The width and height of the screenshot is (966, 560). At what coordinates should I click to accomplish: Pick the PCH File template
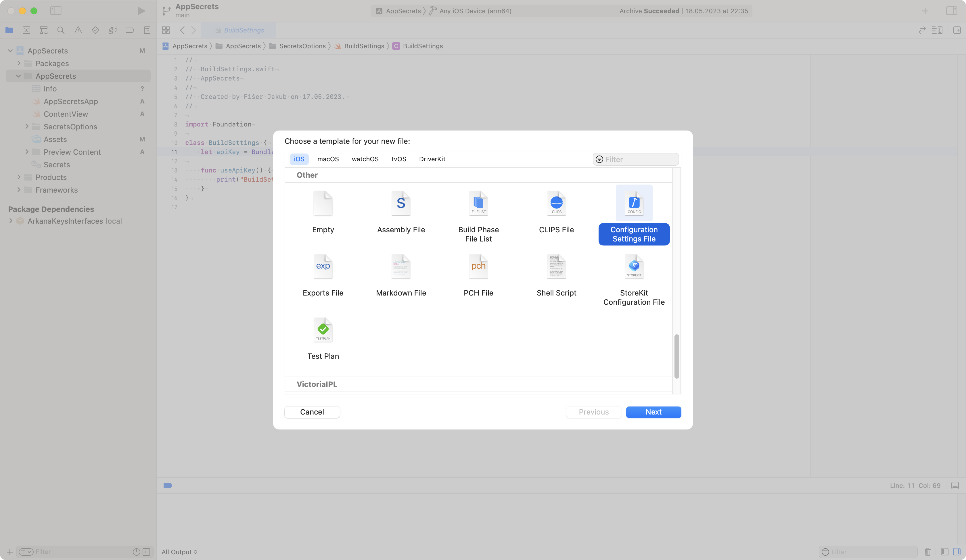tap(478, 275)
